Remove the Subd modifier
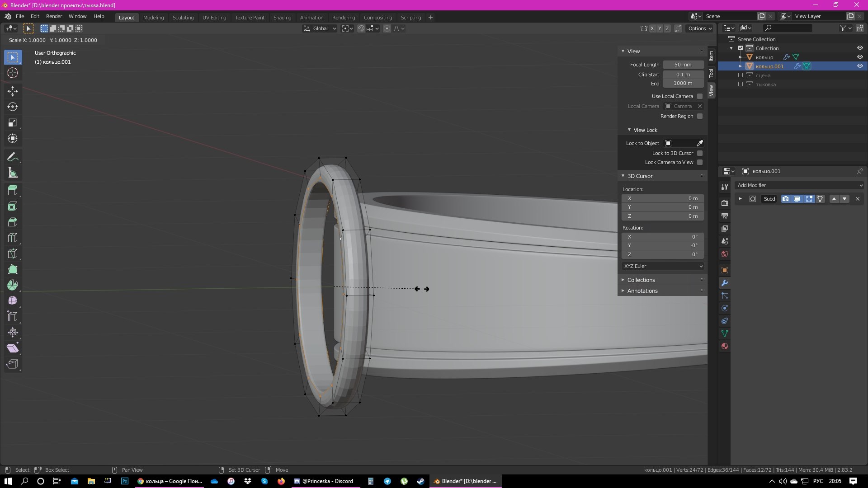This screenshot has height=488, width=868. click(858, 199)
